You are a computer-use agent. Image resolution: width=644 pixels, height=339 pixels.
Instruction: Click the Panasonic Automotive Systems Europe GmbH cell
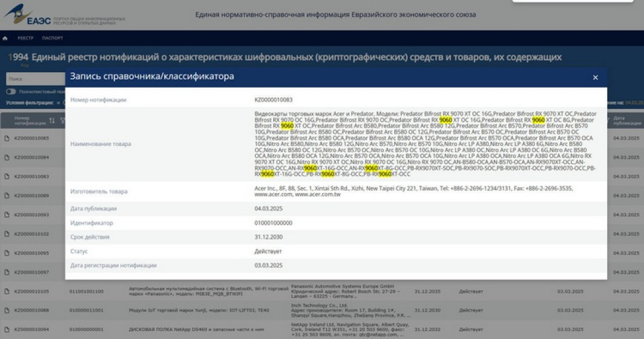click(x=346, y=291)
